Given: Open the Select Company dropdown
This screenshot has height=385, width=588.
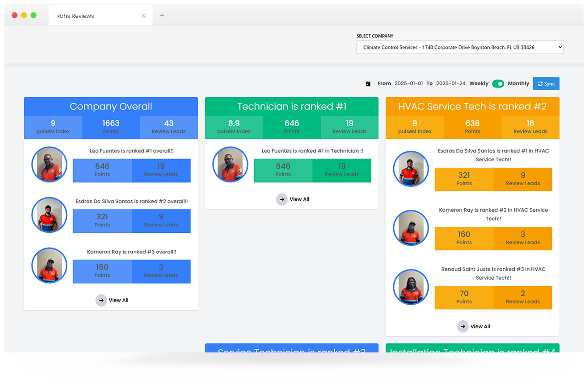Looking at the screenshot, I should pos(460,47).
